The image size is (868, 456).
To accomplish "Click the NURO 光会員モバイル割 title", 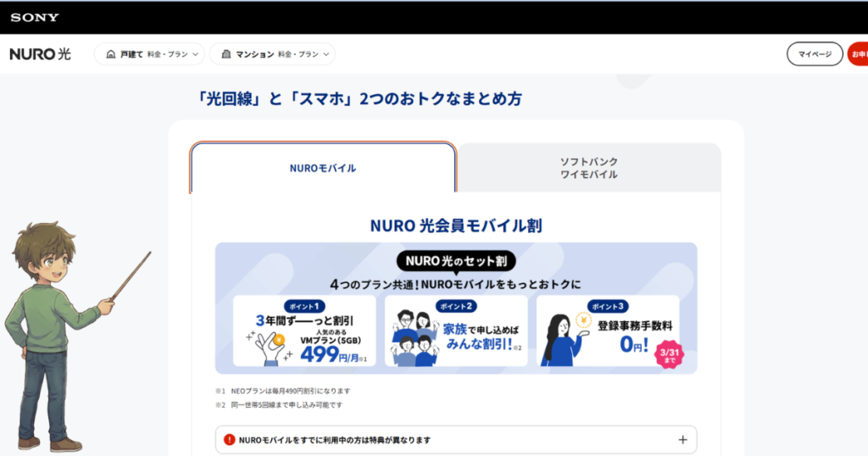I will point(456,225).
